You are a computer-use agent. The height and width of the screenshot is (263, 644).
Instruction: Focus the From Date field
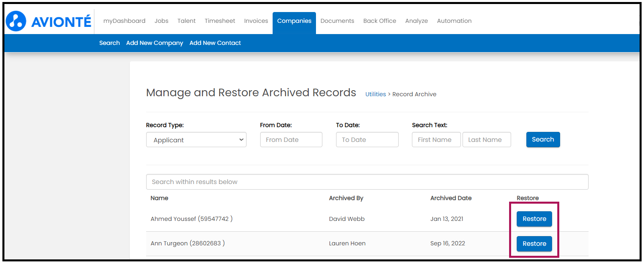[x=291, y=140]
